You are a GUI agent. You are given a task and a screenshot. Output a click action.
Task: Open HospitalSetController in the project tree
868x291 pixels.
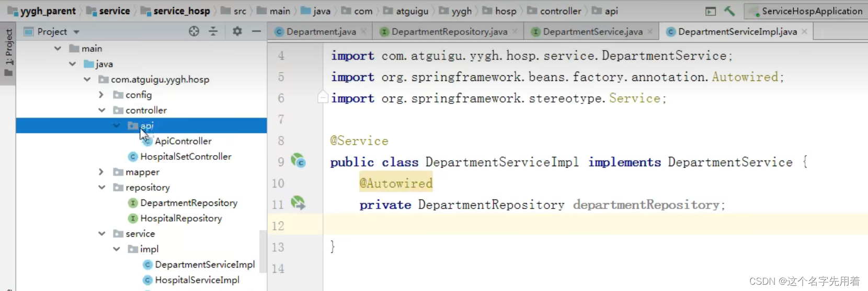(186, 156)
